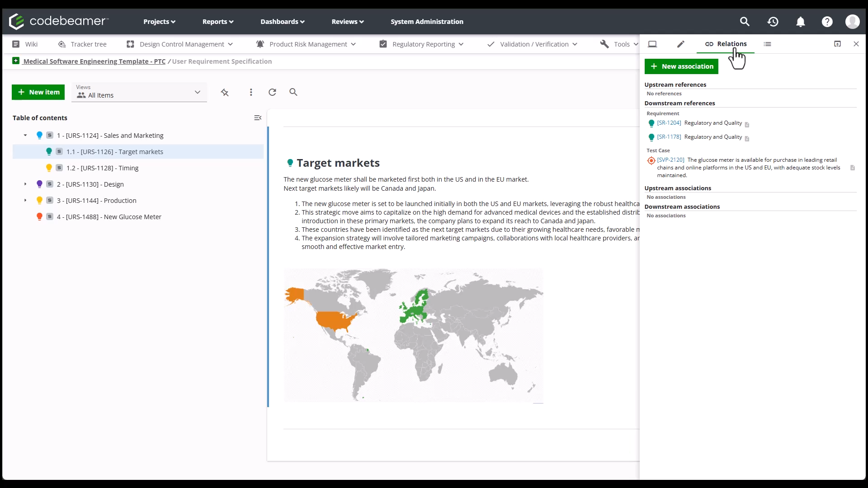The width and height of the screenshot is (868, 488).
Task: Click the world map image
Action: (413, 335)
